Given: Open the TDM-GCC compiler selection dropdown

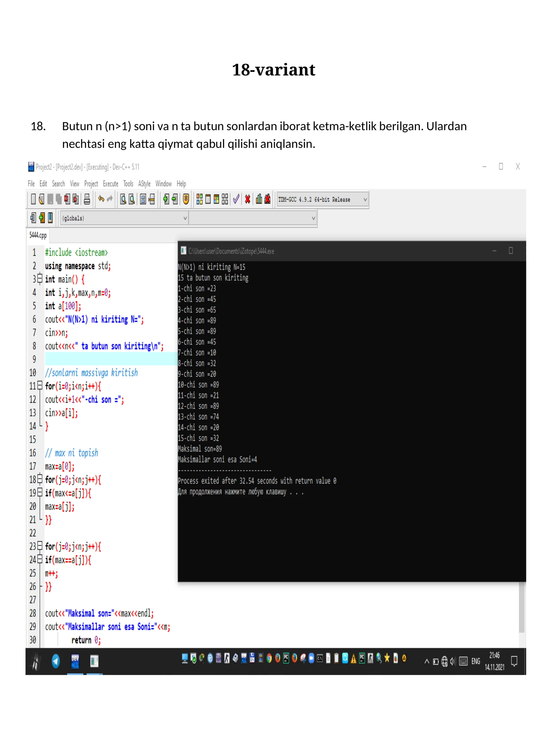Looking at the screenshot, I should [365, 200].
